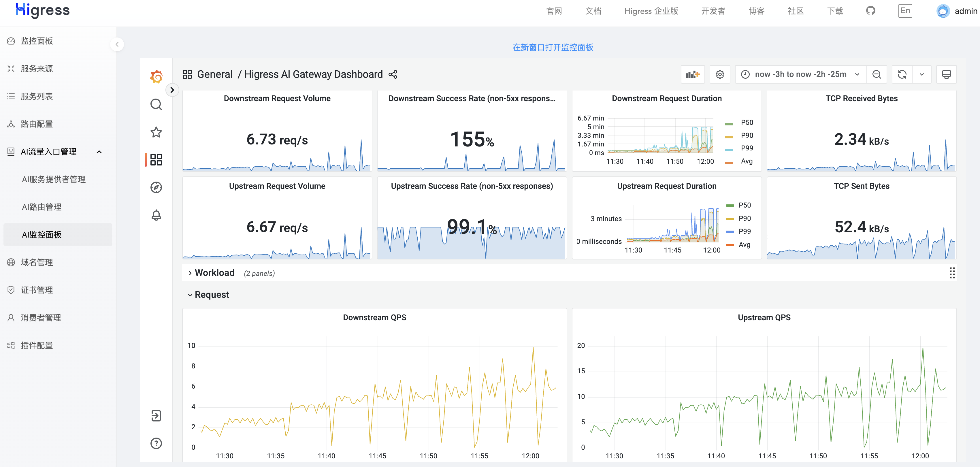Open the Grafana home logo

point(156,76)
